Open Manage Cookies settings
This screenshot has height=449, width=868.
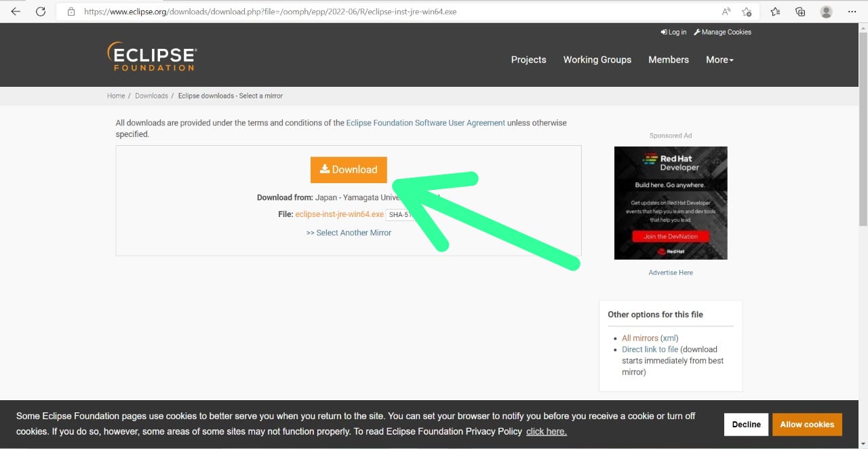tap(722, 32)
